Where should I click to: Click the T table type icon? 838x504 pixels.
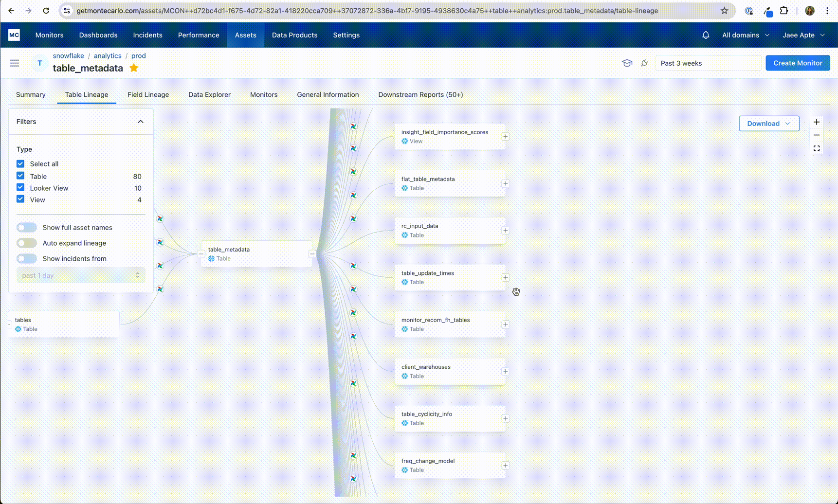click(x=39, y=63)
